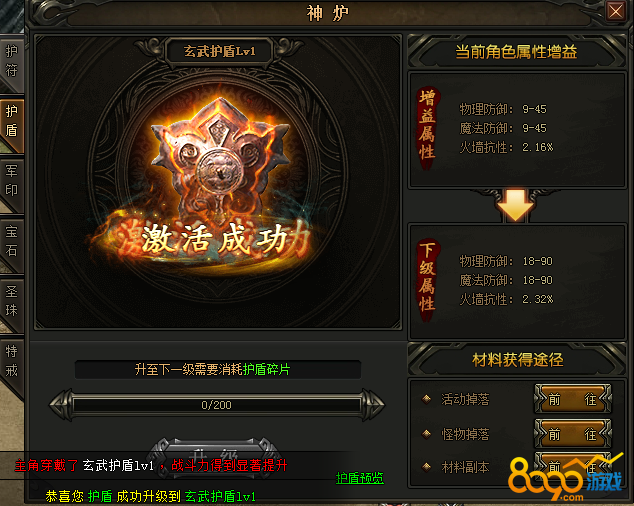Viewport: 634px width, 506px height.
Task: Click the 0/200 shard progress bar
Action: pyautogui.click(x=216, y=405)
